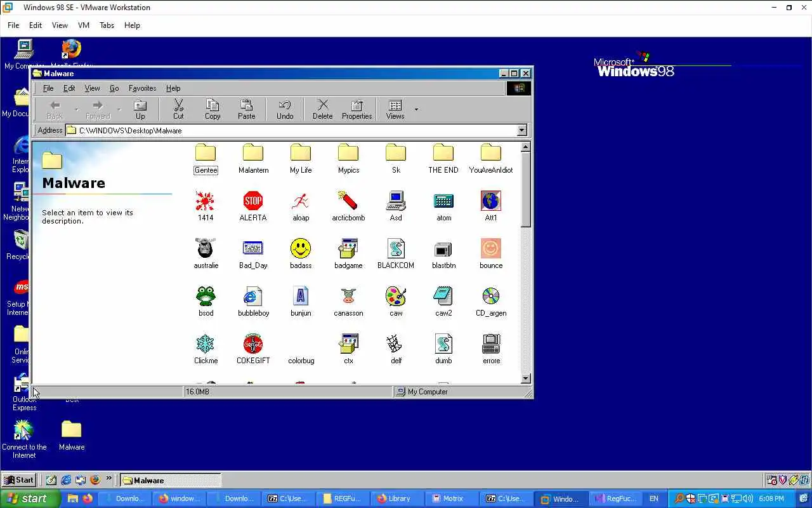
Task: Expand the Address bar dropdown
Action: [522, 130]
